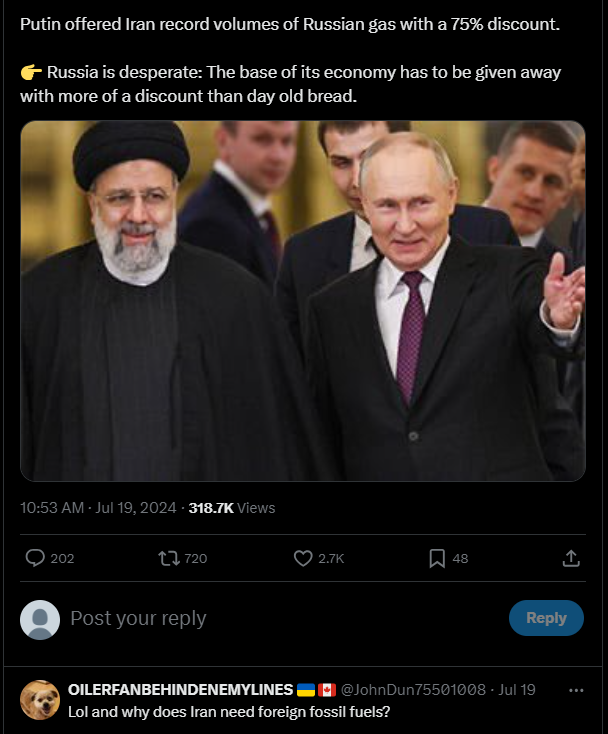Click the reply speech bubble icon
Image resolution: width=608 pixels, height=734 pixels.
[35, 558]
